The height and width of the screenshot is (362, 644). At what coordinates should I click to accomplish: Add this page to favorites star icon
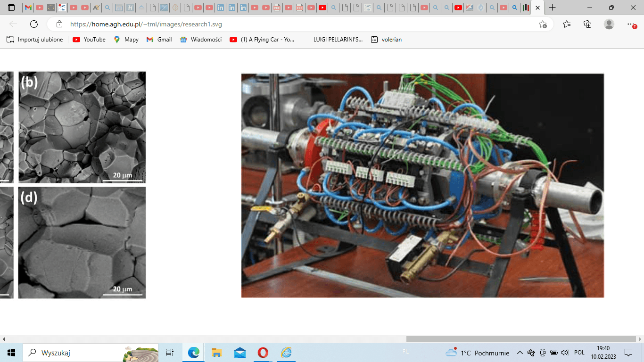(543, 24)
